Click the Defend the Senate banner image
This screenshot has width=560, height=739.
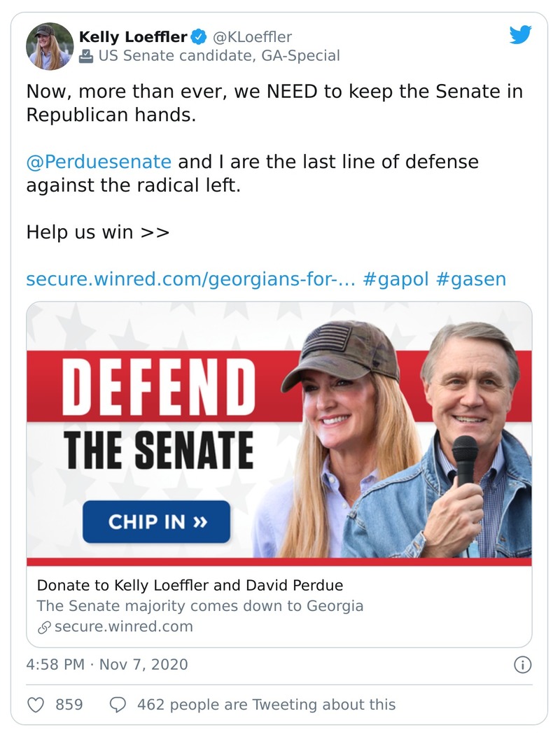[279, 433]
